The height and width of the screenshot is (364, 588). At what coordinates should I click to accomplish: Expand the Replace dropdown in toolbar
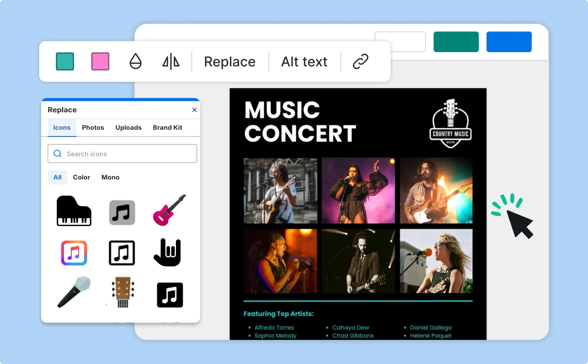[229, 61]
